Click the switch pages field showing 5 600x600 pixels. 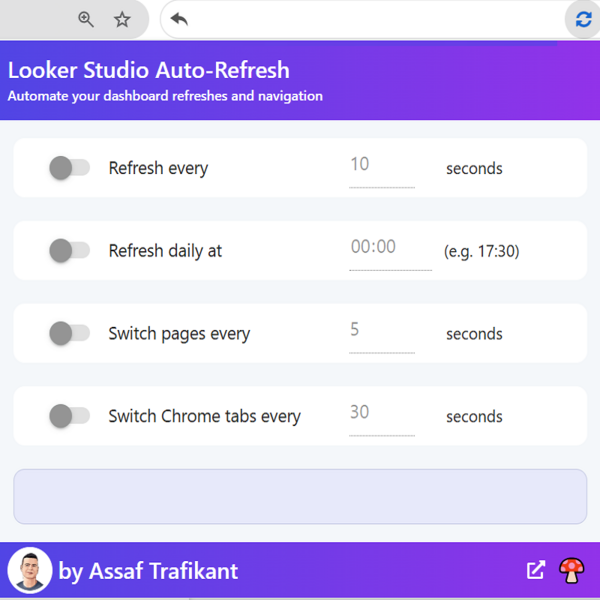[x=382, y=334]
